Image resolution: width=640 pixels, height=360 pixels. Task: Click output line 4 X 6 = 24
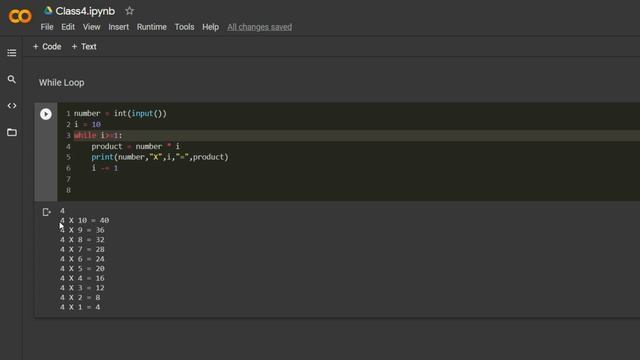coord(82,259)
